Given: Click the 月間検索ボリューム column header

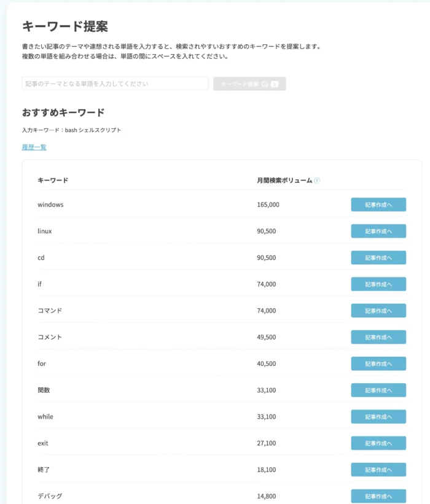Looking at the screenshot, I should click(x=284, y=180).
